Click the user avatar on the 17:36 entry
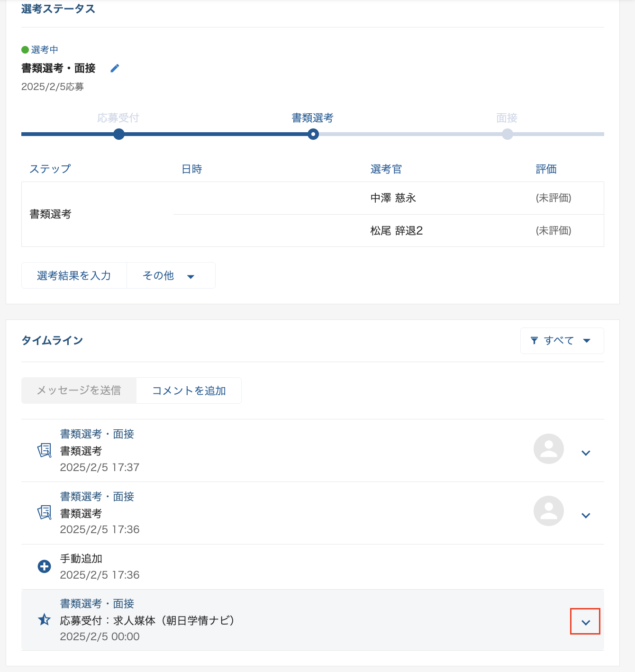This screenshot has width=635, height=672. 548,511
